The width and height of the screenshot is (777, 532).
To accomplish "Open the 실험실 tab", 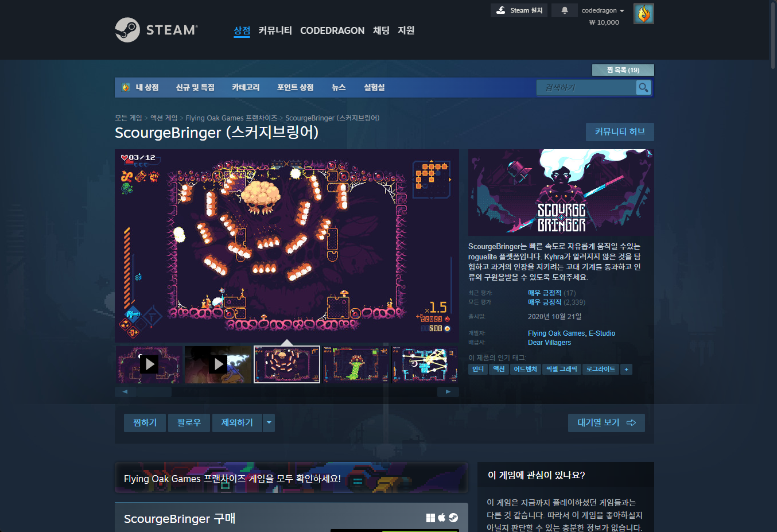I will [x=374, y=87].
